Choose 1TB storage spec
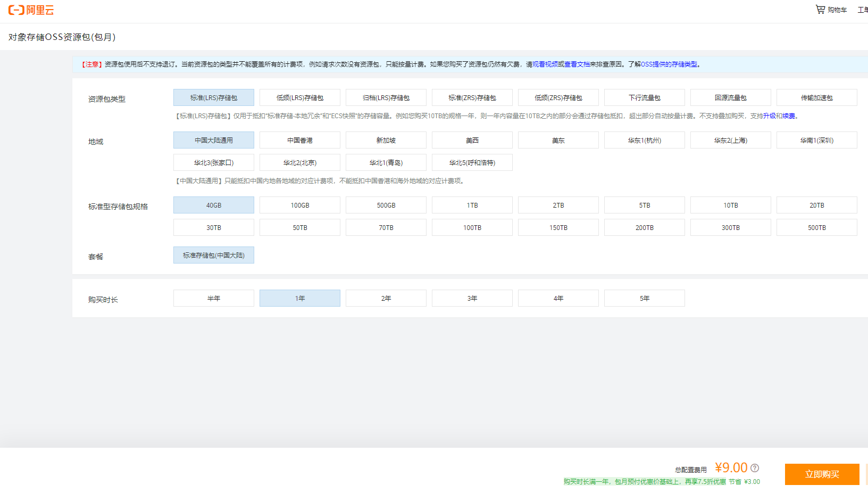Viewport: 868px width, 493px height. click(x=472, y=205)
